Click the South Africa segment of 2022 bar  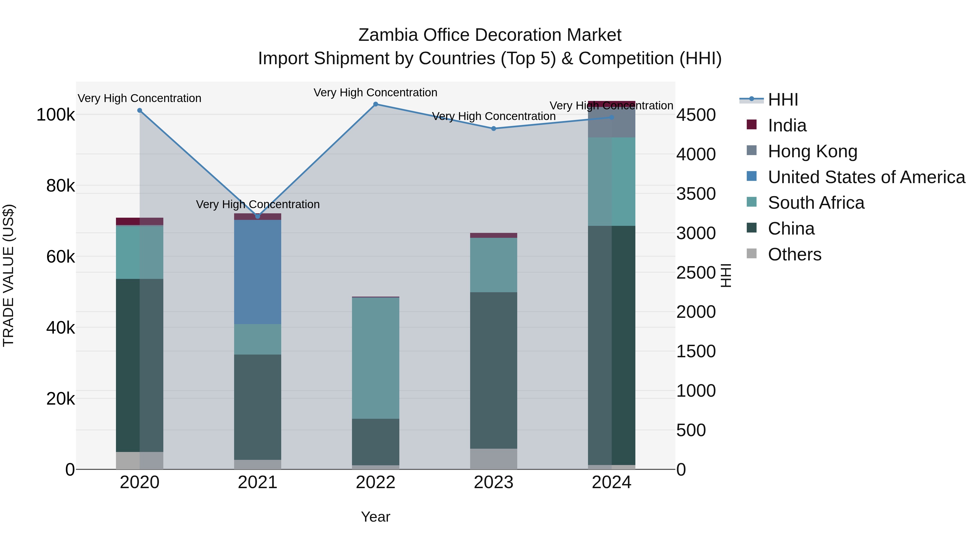[x=375, y=358]
